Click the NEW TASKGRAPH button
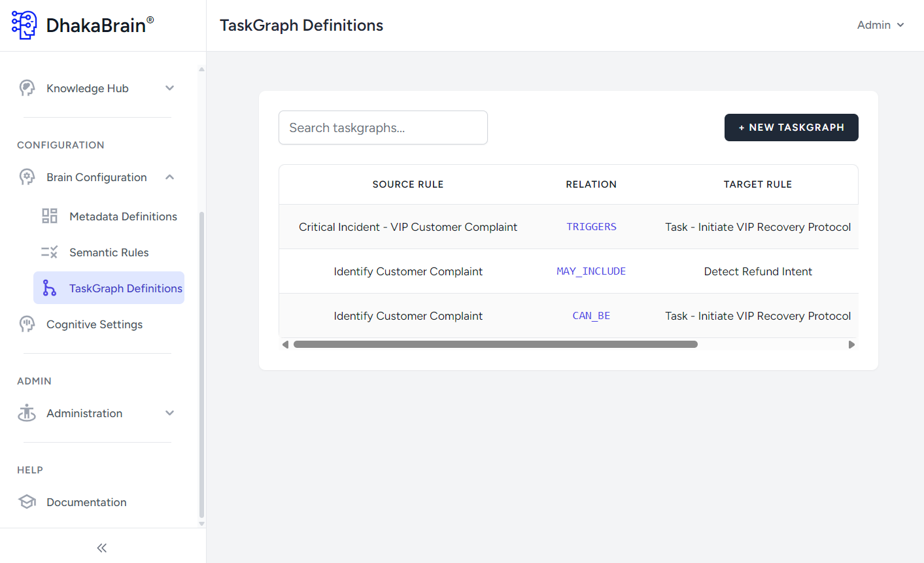The width and height of the screenshot is (924, 563). click(791, 128)
